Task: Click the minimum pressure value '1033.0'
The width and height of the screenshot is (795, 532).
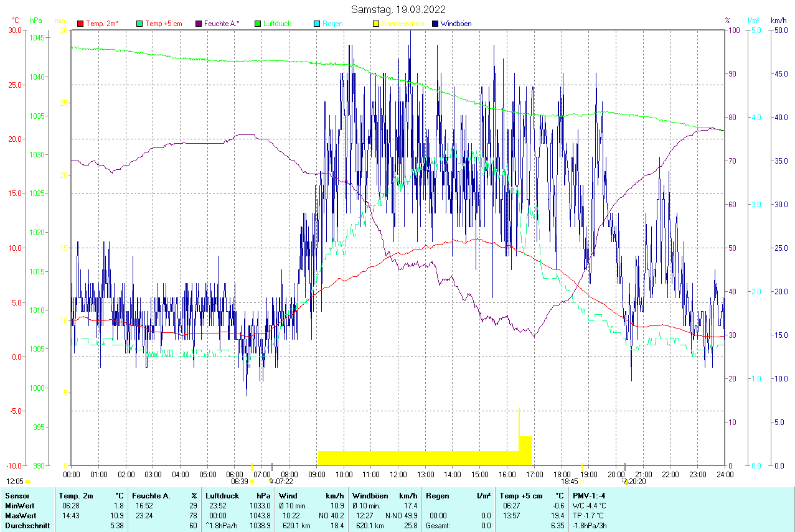Action: (260, 506)
